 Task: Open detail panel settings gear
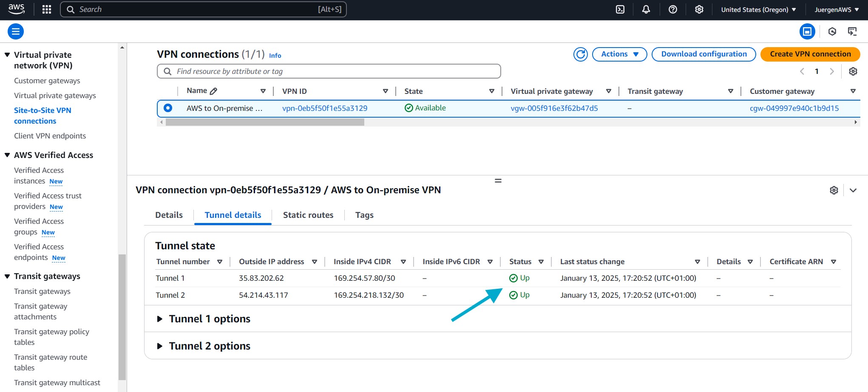click(834, 190)
